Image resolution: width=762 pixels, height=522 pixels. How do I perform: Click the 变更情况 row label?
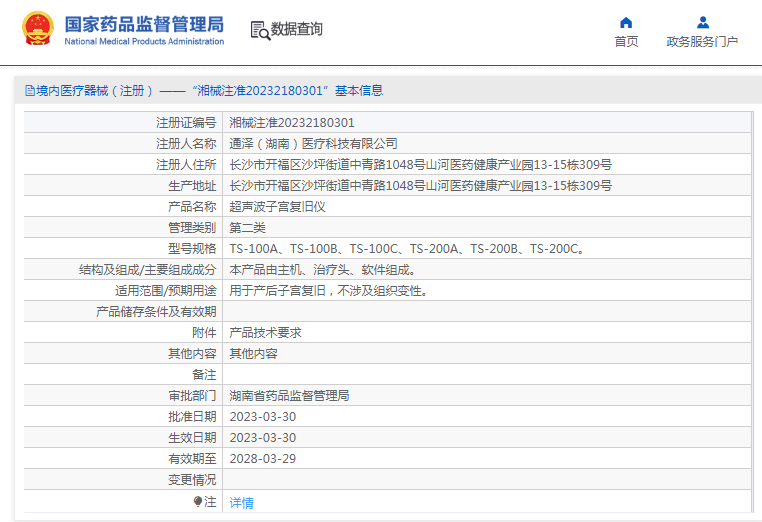(192, 480)
